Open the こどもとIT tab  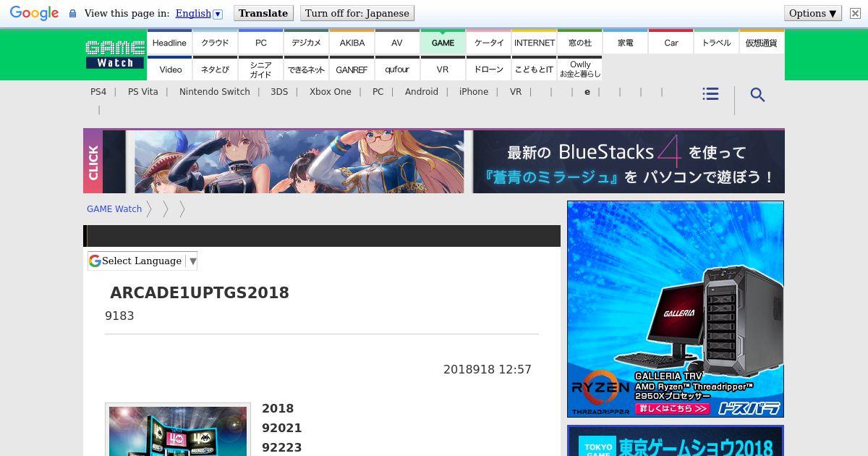point(534,69)
